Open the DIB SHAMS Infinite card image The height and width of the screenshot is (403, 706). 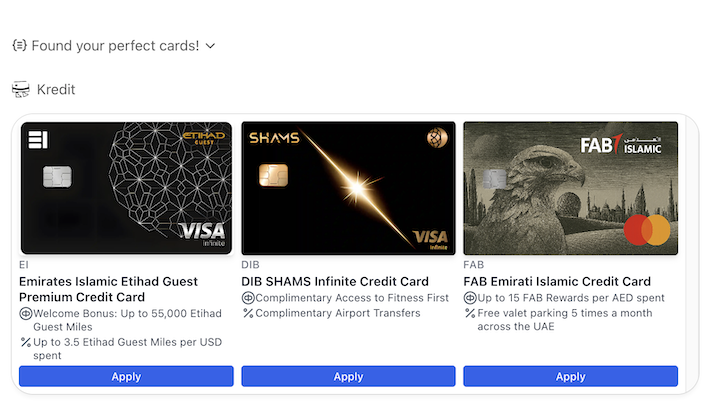[348, 188]
